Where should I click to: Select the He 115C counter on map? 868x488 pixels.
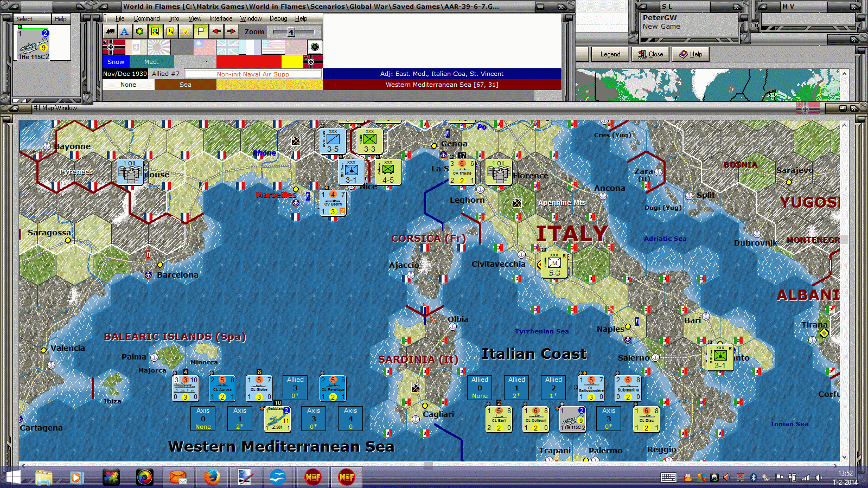point(572,419)
